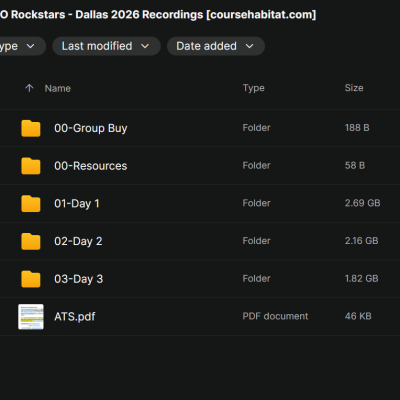The height and width of the screenshot is (400, 400).
Task: Click the 188 B size value
Action: [357, 128]
